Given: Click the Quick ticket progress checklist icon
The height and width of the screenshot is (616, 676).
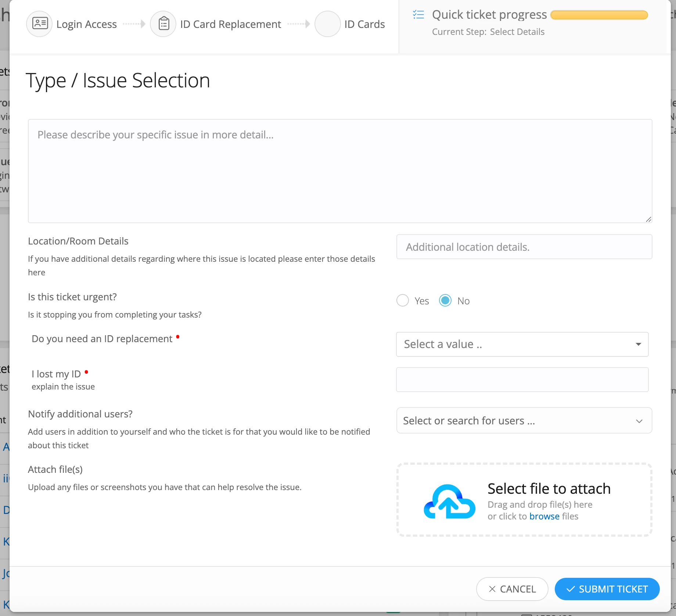Looking at the screenshot, I should pyautogui.click(x=418, y=15).
